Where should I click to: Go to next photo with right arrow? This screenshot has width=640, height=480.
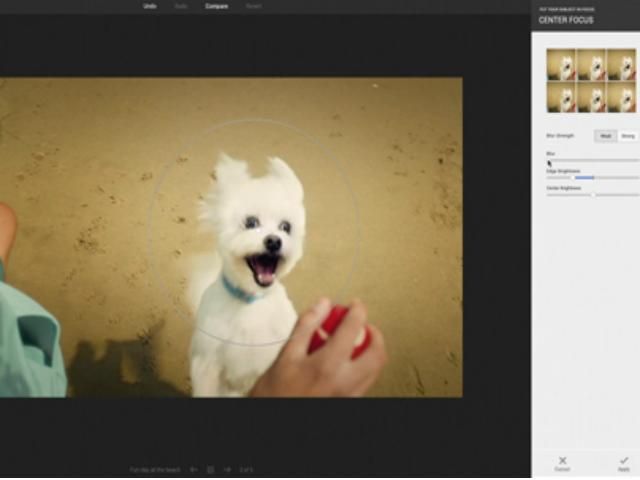pos(227,469)
